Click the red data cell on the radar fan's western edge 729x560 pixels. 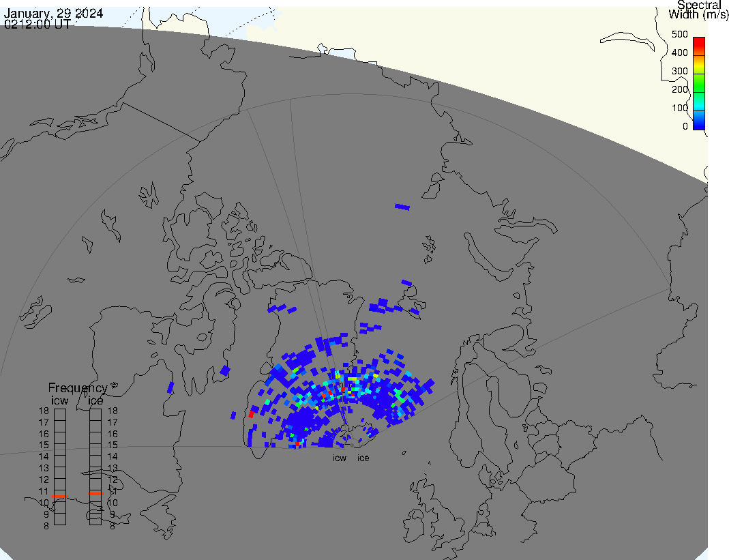251,413
